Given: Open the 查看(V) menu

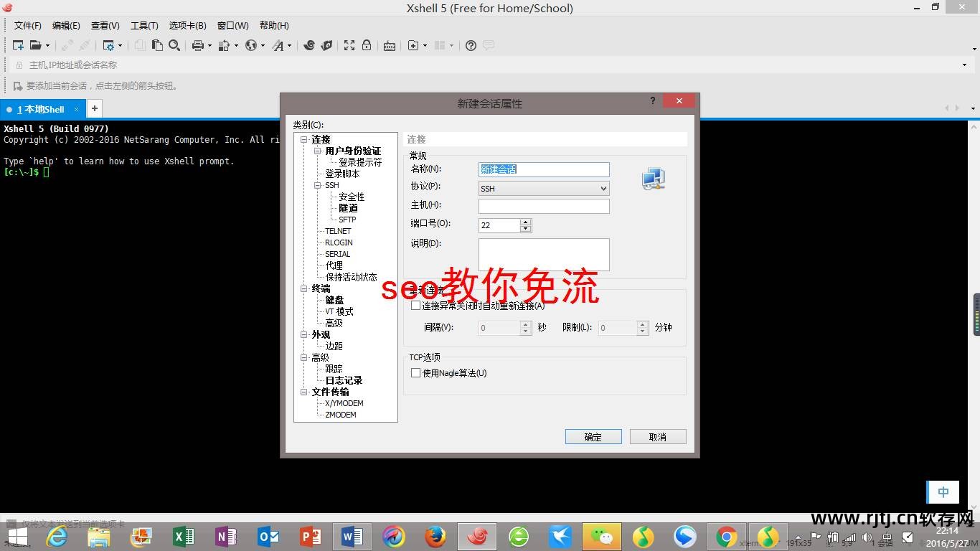Looking at the screenshot, I should (x=105, y=26).
